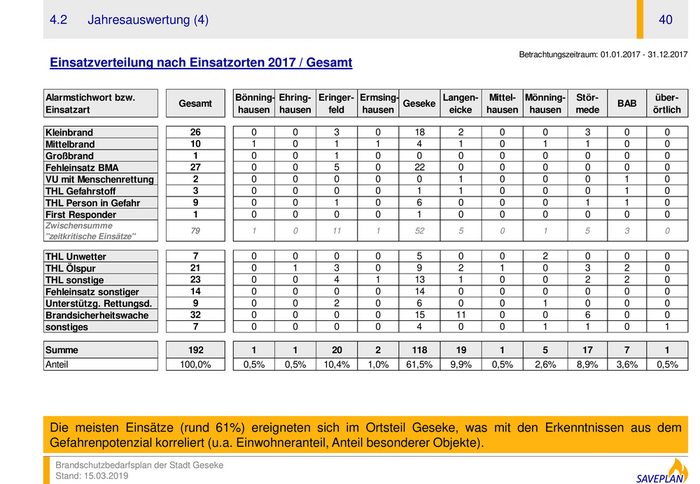Click the Brandschutzbedarfsplan der Stadt Geseke footer
Viewport: 700px width, 484px height.
138,465
